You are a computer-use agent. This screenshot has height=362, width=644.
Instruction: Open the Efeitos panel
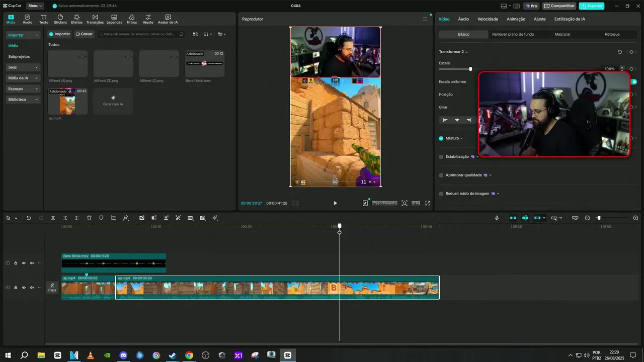tap(77, 19)
